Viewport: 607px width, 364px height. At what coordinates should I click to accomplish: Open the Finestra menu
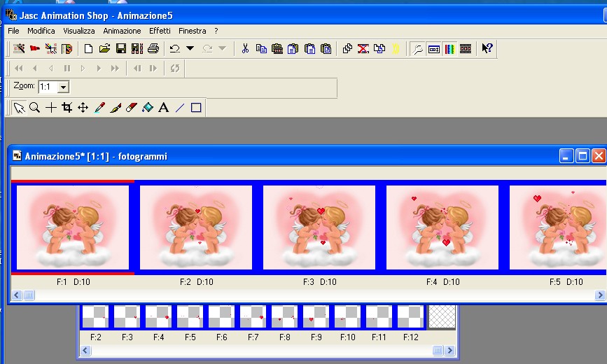point(193,31)
